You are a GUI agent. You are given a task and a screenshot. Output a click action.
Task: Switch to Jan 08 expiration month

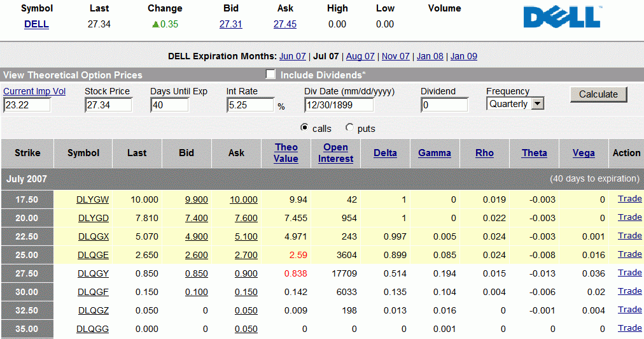(430, 56)
